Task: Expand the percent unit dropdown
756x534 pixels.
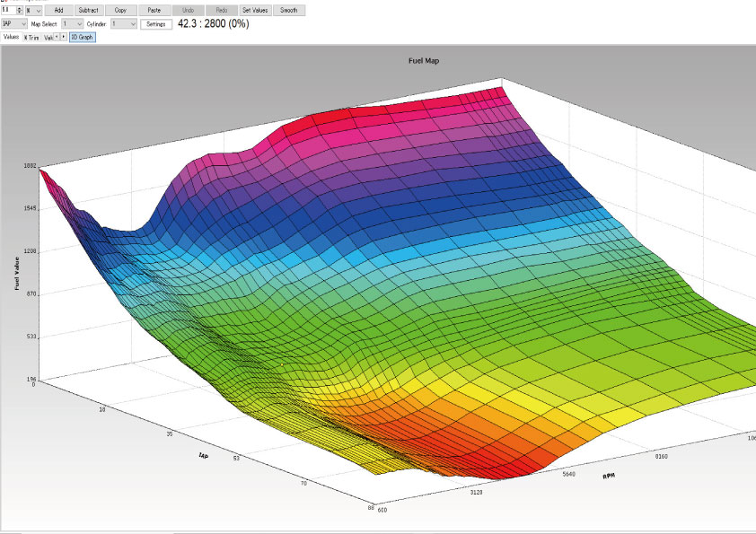Action: tap(34, 10)
